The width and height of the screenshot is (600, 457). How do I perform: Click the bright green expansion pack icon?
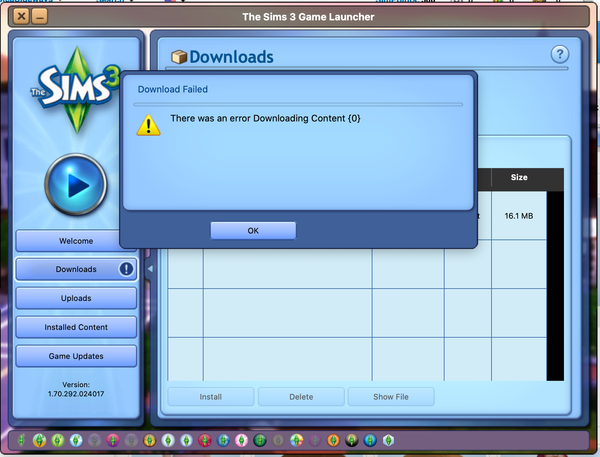pos(58,441)
